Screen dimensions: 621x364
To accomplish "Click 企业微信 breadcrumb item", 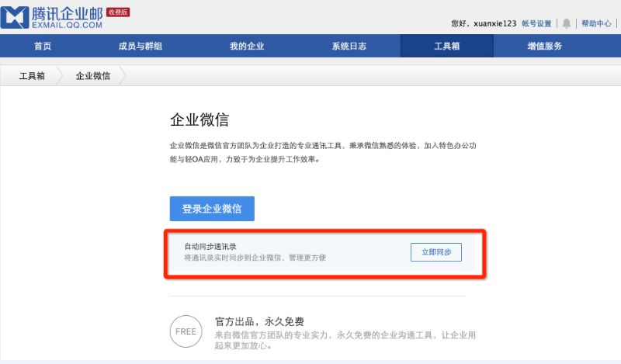I will (x=92, y=76).
